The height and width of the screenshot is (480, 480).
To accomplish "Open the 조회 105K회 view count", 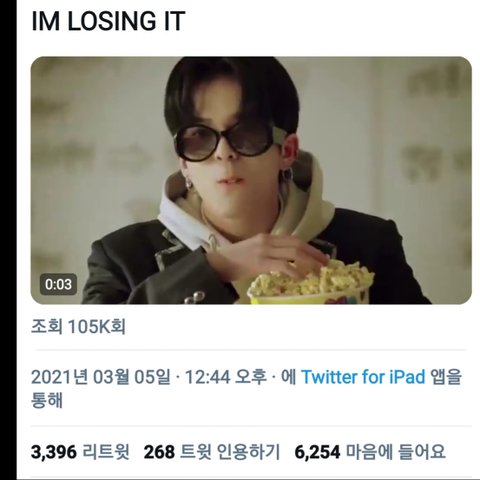I will 78,326.
